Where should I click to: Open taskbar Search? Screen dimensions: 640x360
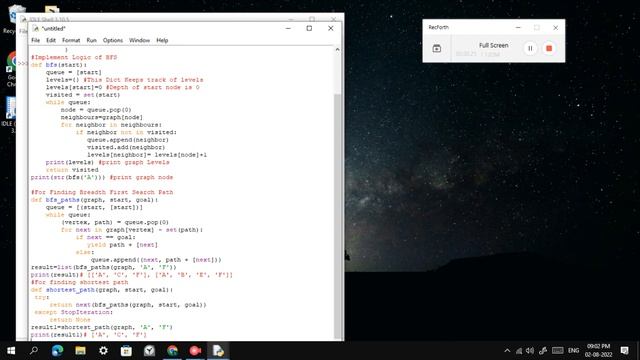tap(34, 351)
